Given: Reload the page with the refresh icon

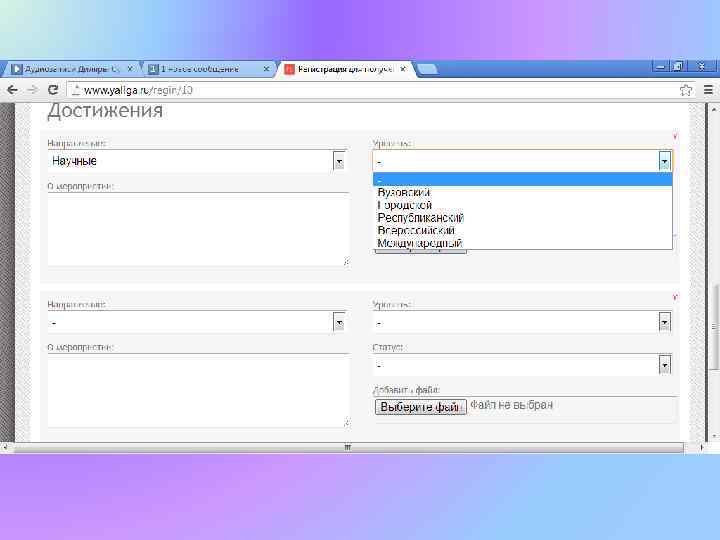Looking at the screenshot, I should pos(53,90).
